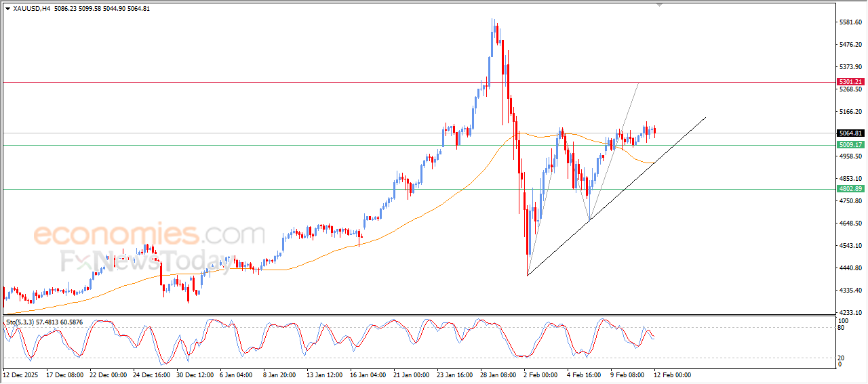868x384 pixels.
Task: Click the black 5064.81 current price tag
Action: 850,133
